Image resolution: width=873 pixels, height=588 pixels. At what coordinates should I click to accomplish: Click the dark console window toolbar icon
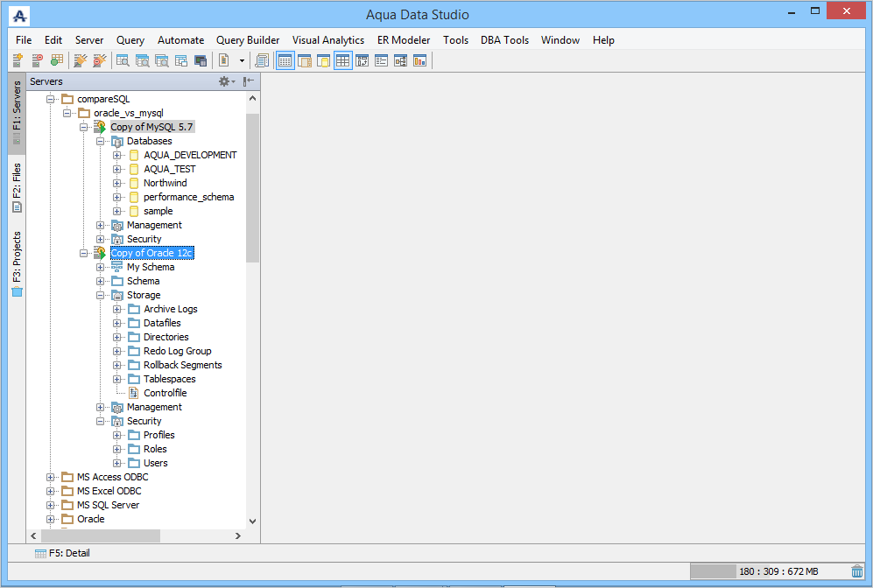pos(201,60)
